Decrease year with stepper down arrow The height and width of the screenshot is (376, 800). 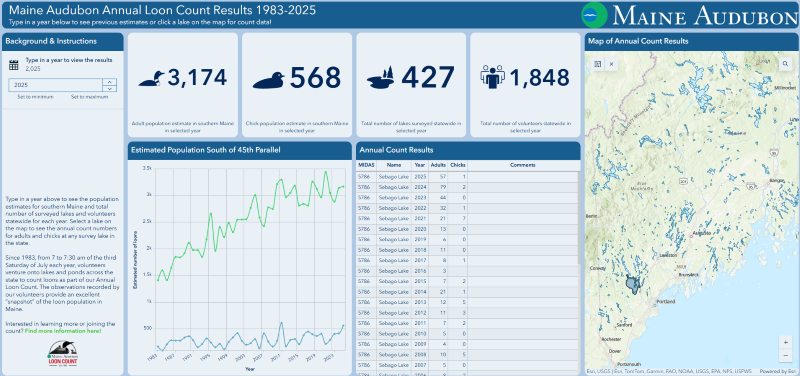109,88
